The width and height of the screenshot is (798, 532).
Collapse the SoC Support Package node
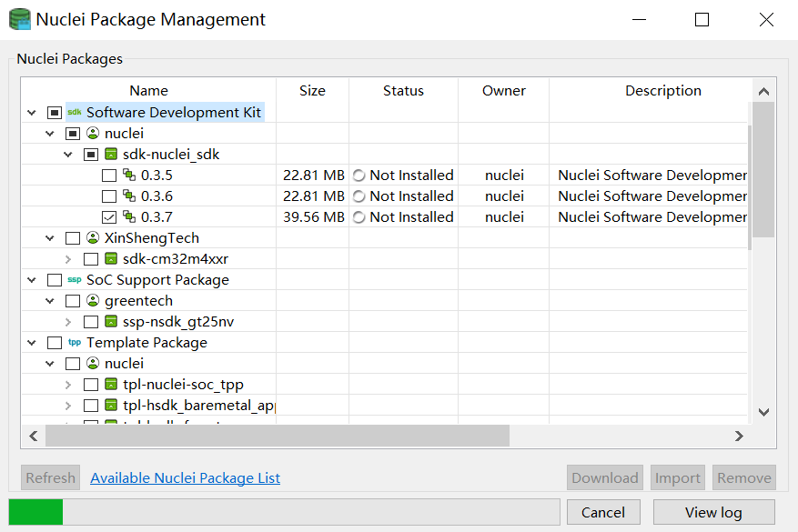pos(32,280)
